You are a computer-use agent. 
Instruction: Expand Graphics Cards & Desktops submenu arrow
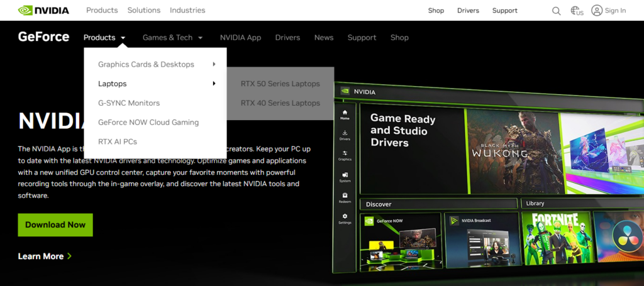coord(214,64)
